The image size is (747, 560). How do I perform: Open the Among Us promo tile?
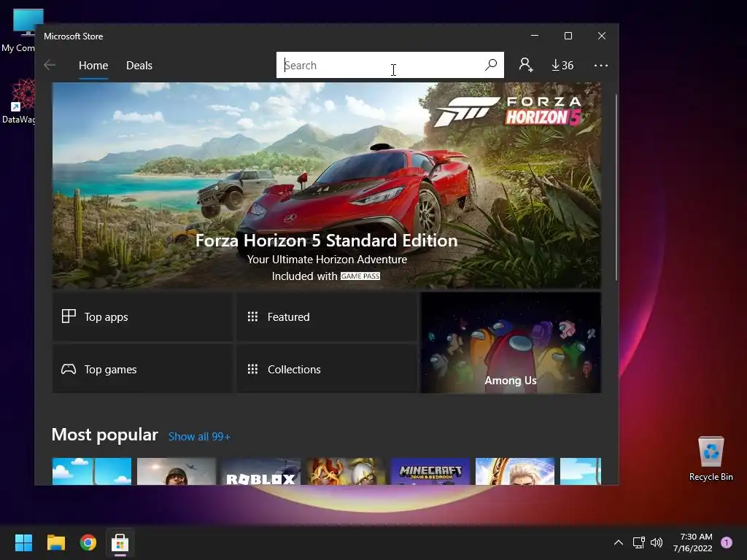(511, 343)
